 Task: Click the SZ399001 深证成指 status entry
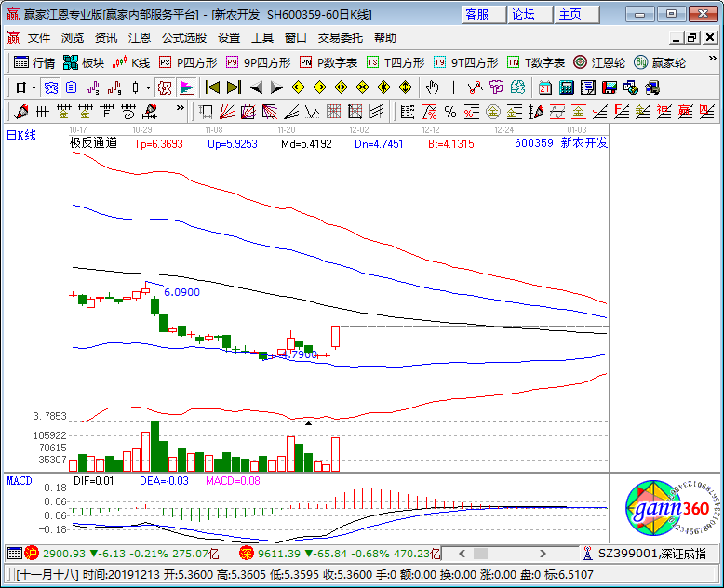coord(647,553)
